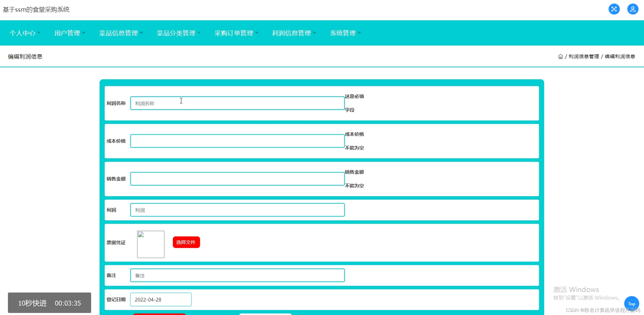This screenshot has height=315, width=644.
Task: Open the 系统管理 menu
Action: (345, 33)
